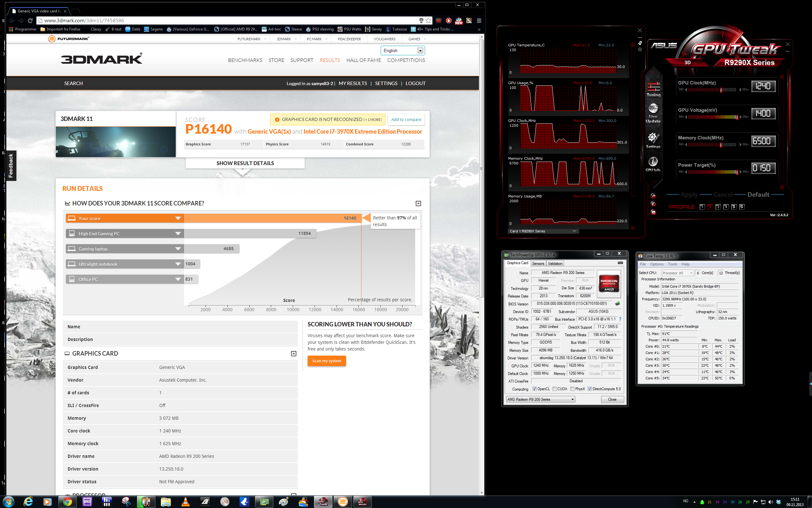Select GPU Tweak profile 3
This screenshot has height=508, width=812.
718,207
